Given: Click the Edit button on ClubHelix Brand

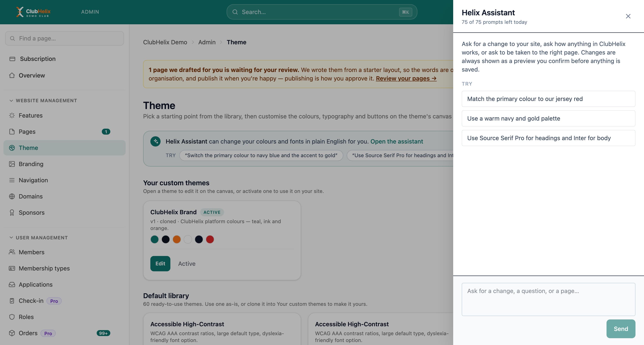Looking at the screenshot, I should click(x=160, y=263).
